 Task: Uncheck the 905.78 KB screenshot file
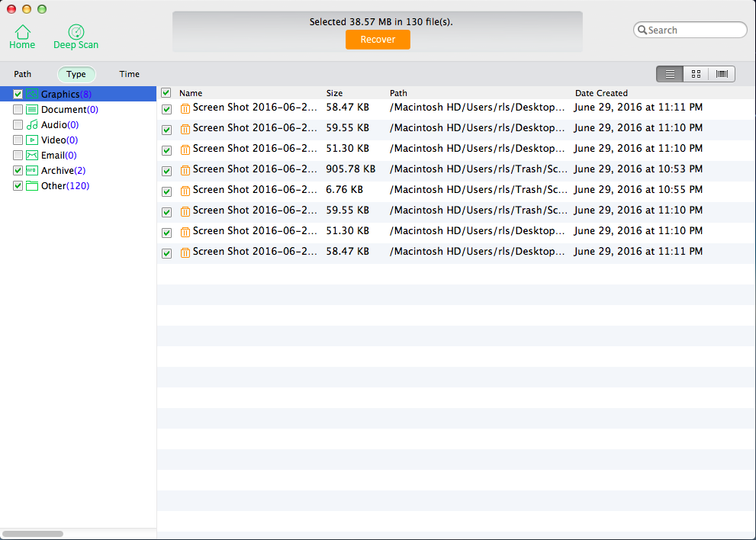coord(167,171)
